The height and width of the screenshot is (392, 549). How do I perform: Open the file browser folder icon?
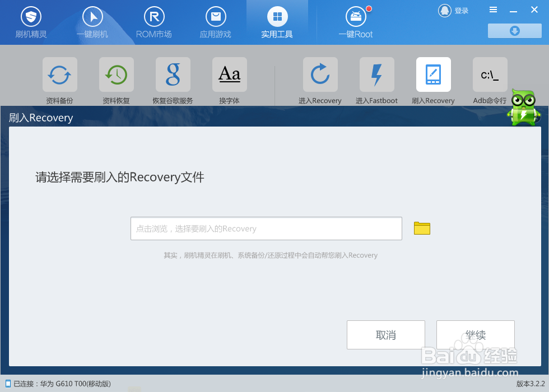[x=422, y=228]
